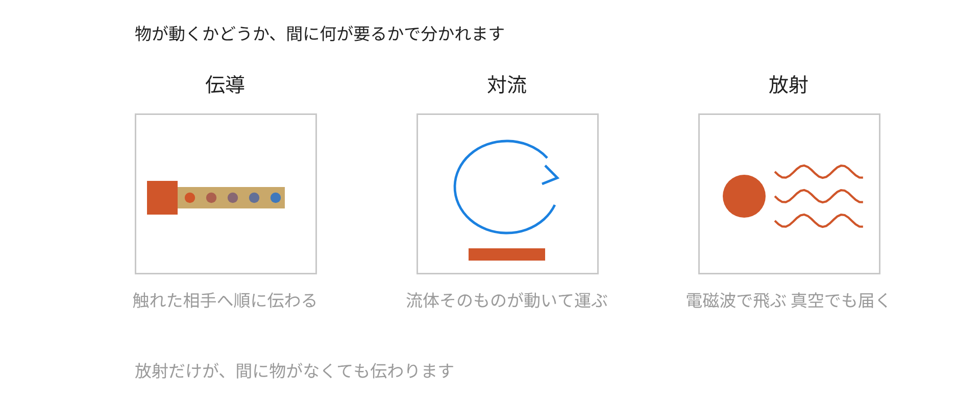Click the arrowhead of the convection loop
Viewport: 980px width, 420px height.
[551, 175]
